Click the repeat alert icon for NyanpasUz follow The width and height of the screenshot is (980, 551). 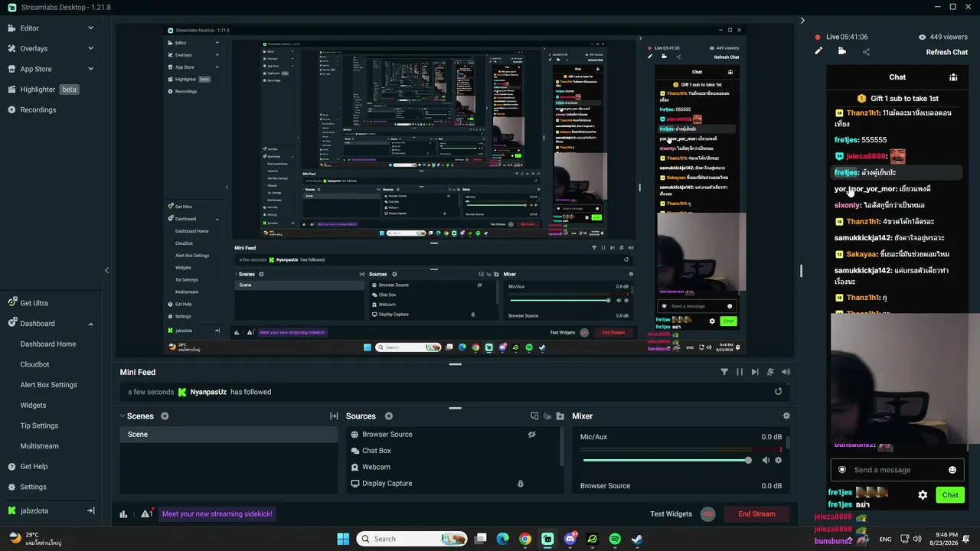778,392
